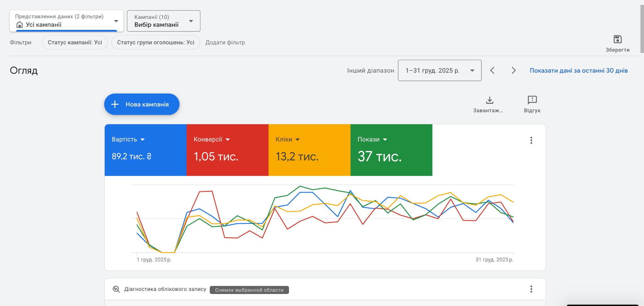The image size is (644, 306).
Task: Expand the data view 'Усі кампанії' dropdown
Action: coord(66,21)
